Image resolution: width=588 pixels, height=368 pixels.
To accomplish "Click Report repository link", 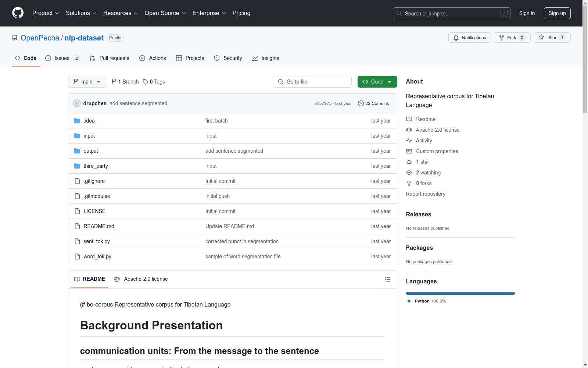I will point(426,194).
